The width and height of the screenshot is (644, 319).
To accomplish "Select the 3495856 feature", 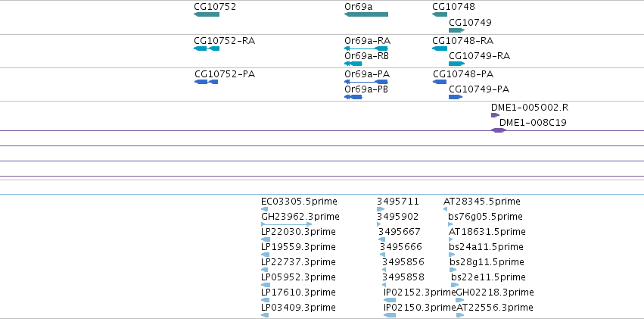I will [x=384, y=270].
